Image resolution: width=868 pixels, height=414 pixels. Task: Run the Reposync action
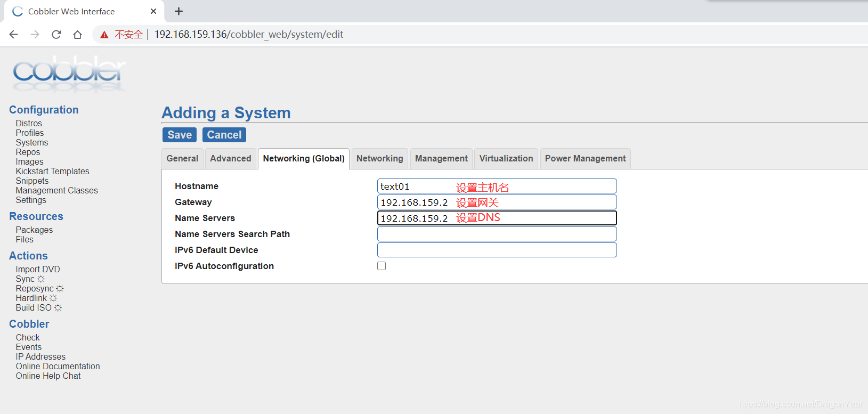35,289
